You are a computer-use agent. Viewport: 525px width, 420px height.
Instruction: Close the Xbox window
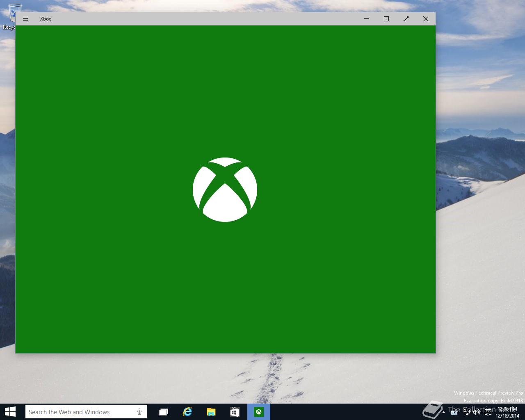pyautogui.click(x=426, y=19)
